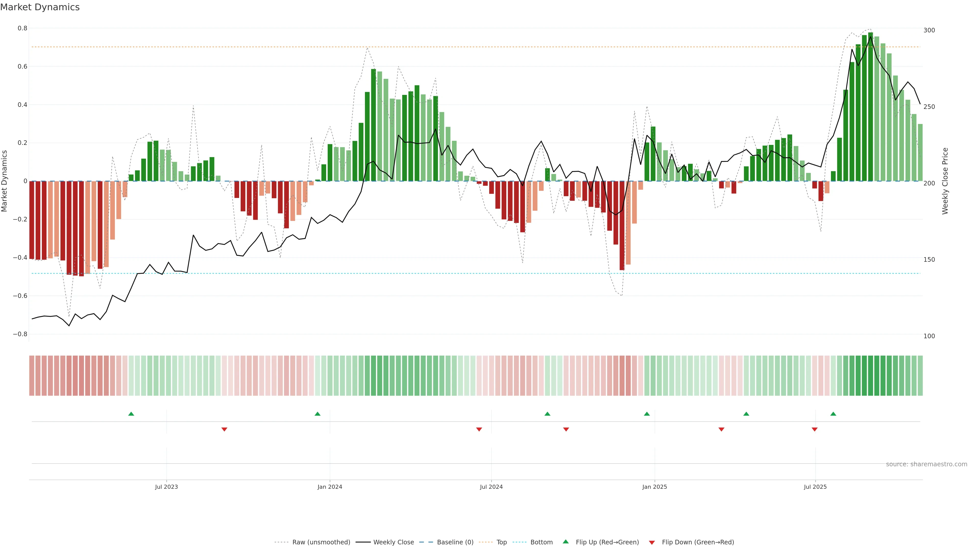980x551 pixels.
Task: Click the green flip-up triangle just before Jan 2025
Action: 647,414
